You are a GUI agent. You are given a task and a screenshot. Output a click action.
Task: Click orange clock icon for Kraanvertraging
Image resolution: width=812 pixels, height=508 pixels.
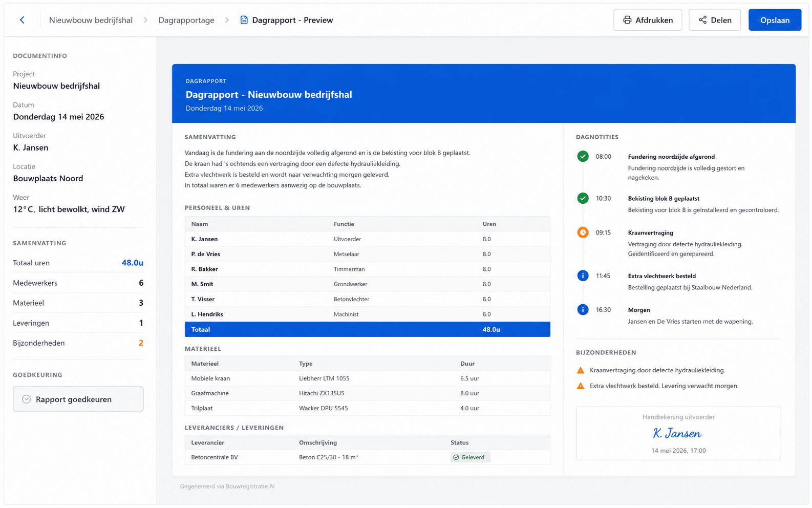pyautogui.click(x=583, y=232)
